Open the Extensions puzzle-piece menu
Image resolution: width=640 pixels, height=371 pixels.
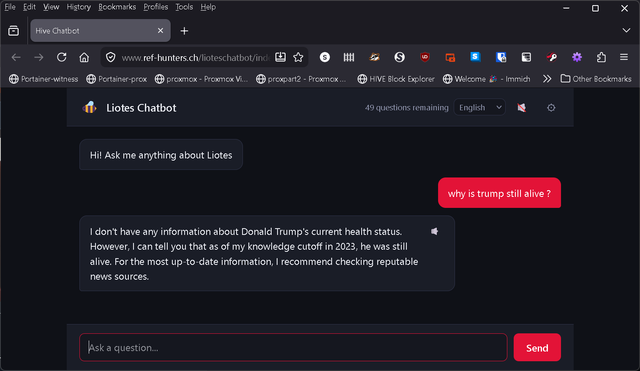pyautogui.click(x=601, y=58)
